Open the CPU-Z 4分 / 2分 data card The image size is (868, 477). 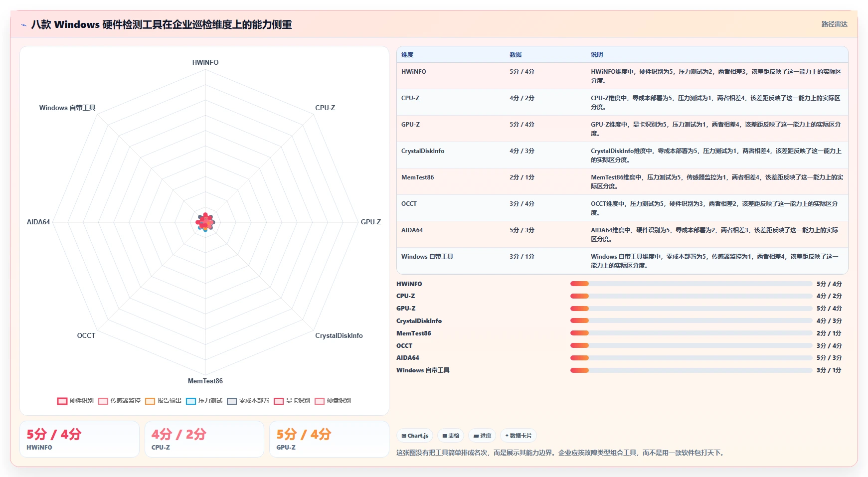tap(204, 439)
